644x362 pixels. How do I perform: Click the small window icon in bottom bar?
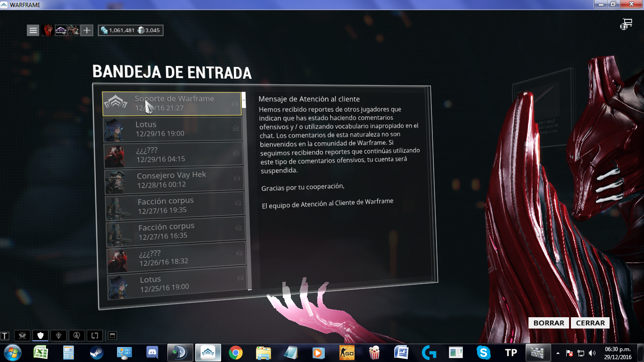point(112,336)
